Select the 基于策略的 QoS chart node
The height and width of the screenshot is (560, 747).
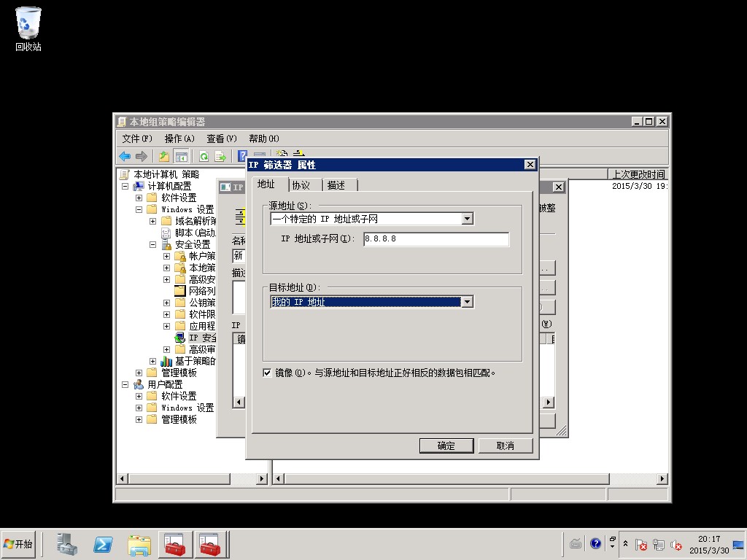click(189, 361)
